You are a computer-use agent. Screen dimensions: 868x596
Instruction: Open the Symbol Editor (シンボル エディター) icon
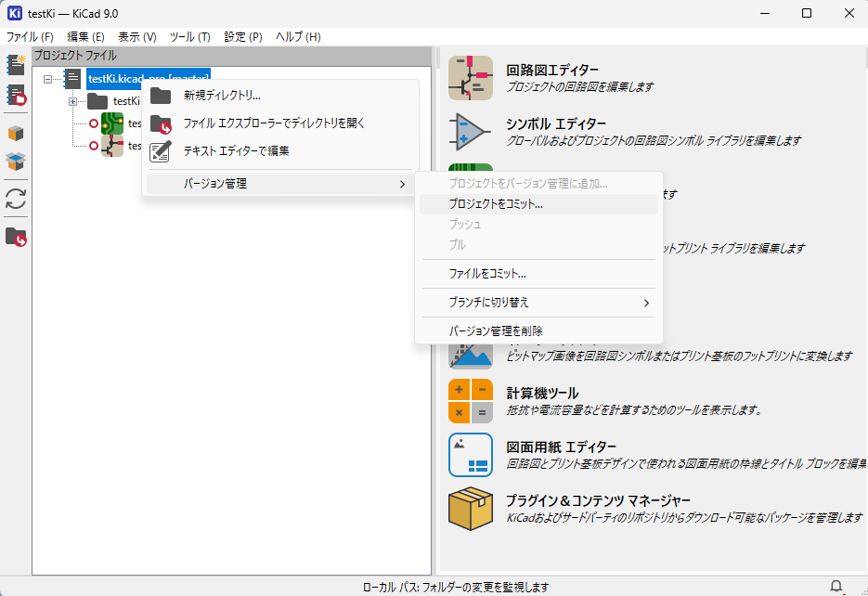pyautogui.click(x=471, y=132)
